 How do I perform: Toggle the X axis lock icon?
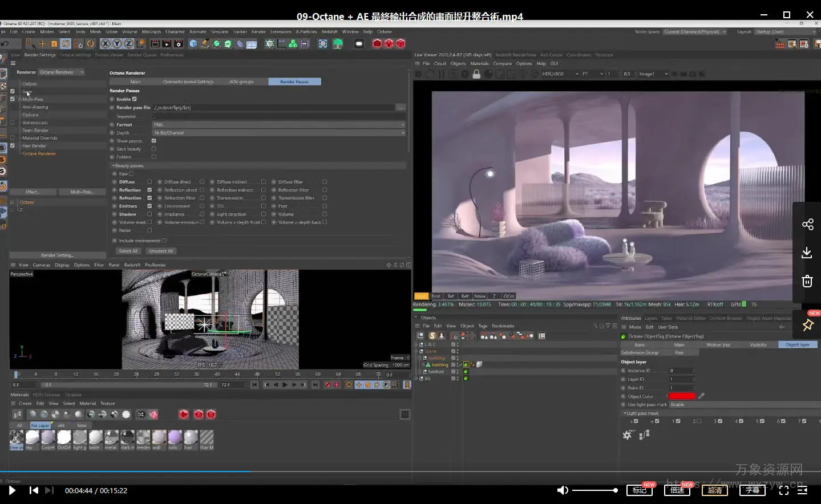coord(106,44)
